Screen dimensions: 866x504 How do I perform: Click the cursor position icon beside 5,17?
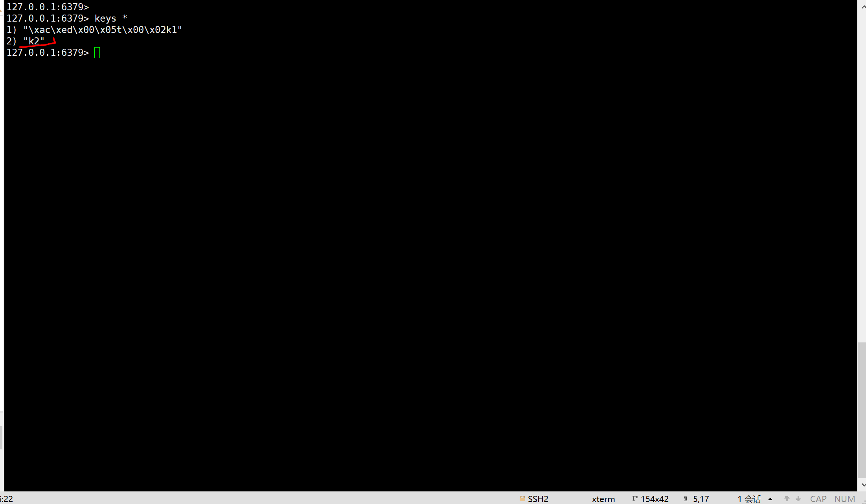687,498
